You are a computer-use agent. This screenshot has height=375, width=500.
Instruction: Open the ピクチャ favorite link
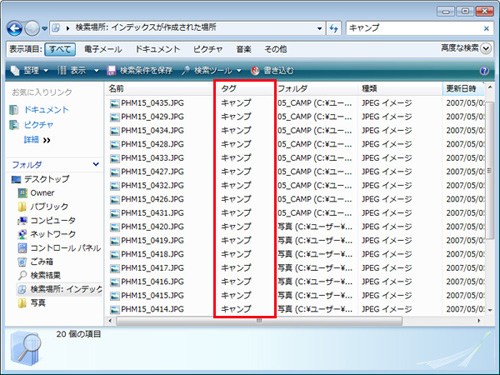point(39,125)
